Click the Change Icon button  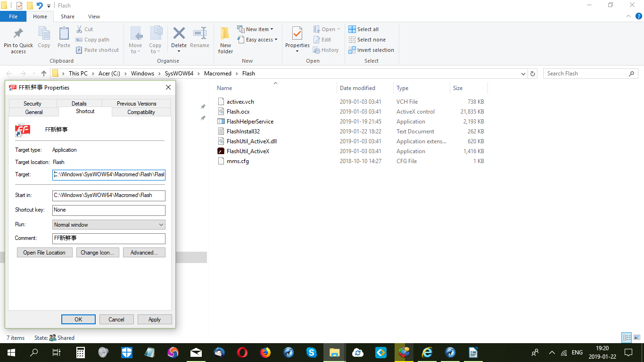point(97,253)
